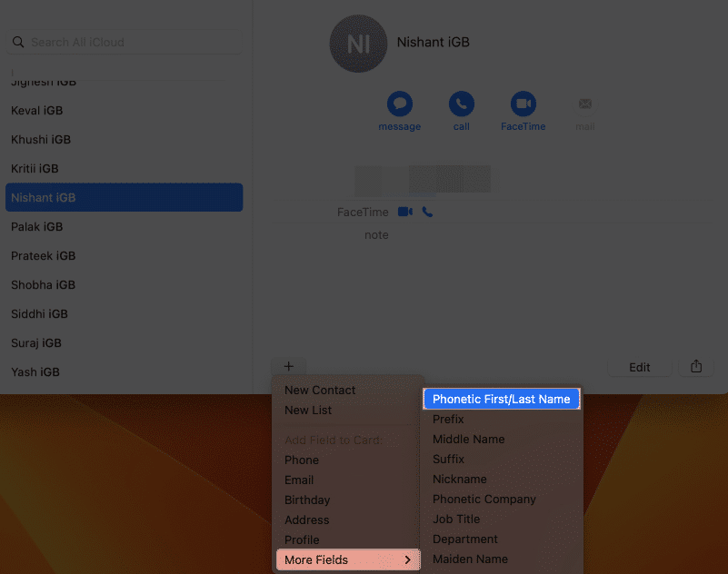Open the share icon button
Image resolution: width=728 pixels, height=574 pixels.
tap(696, 367)
